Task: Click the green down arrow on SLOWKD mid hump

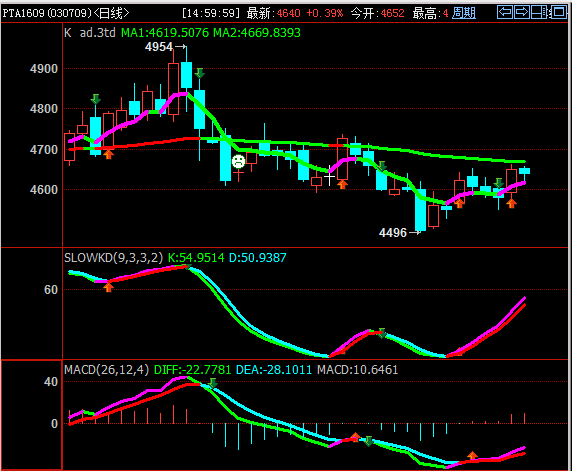Action: [382, 333]
